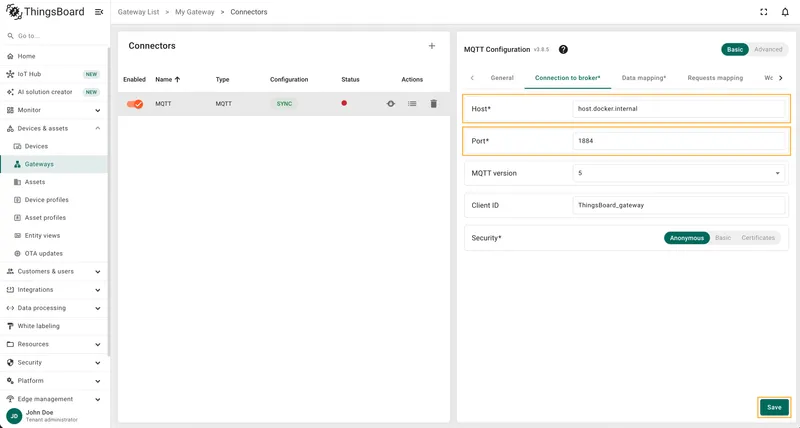This screenshot has height=428, width=800.
Task: Click the OTA updates icon
Action: 17,254
